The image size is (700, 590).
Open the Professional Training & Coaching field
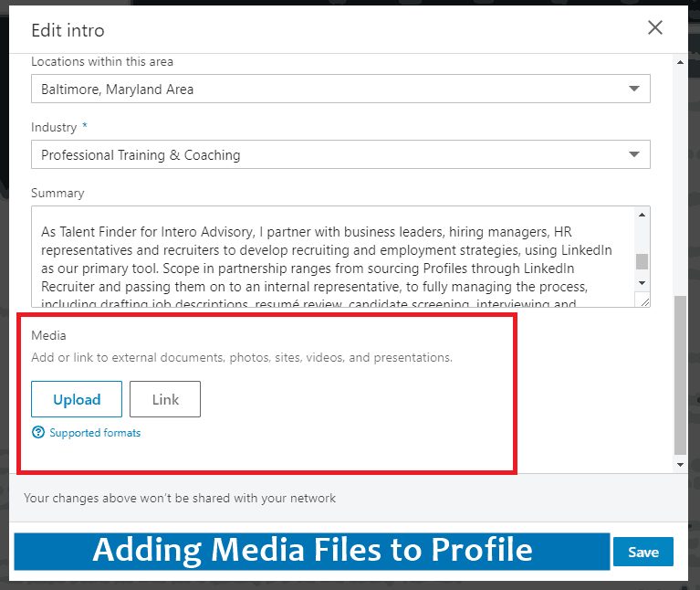(x=329, y=155)
